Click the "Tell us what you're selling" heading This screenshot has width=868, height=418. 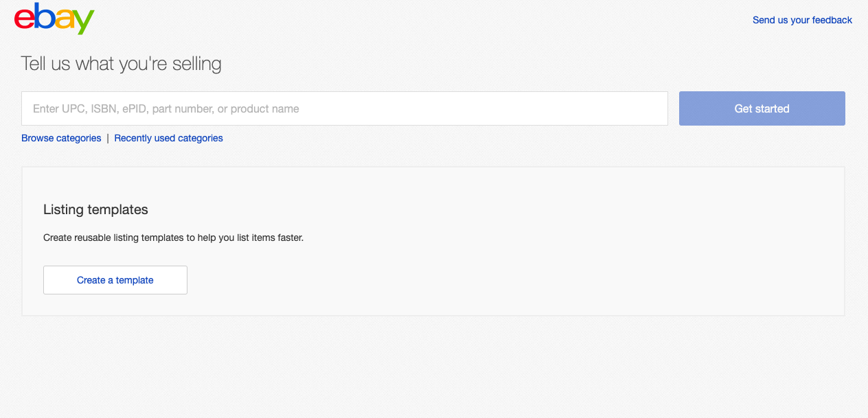(x=122, y=64)
